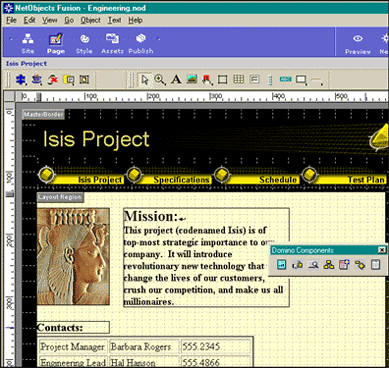
Task: Open the Edit menu
Action: tap(29, 20)
